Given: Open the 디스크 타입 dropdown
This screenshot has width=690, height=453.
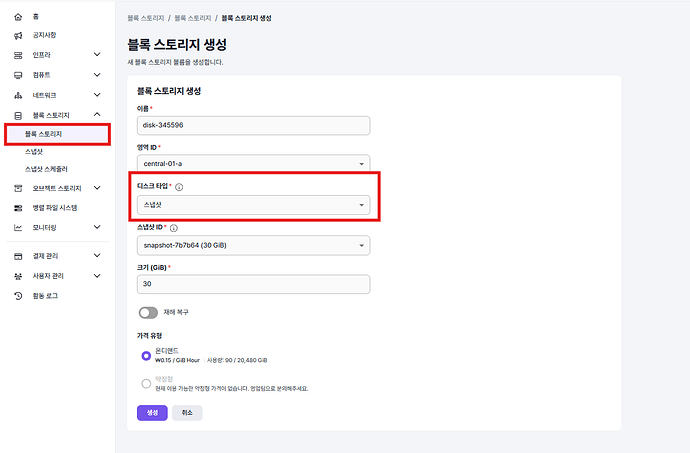Looking at the screenshot, I should (253, 205).
